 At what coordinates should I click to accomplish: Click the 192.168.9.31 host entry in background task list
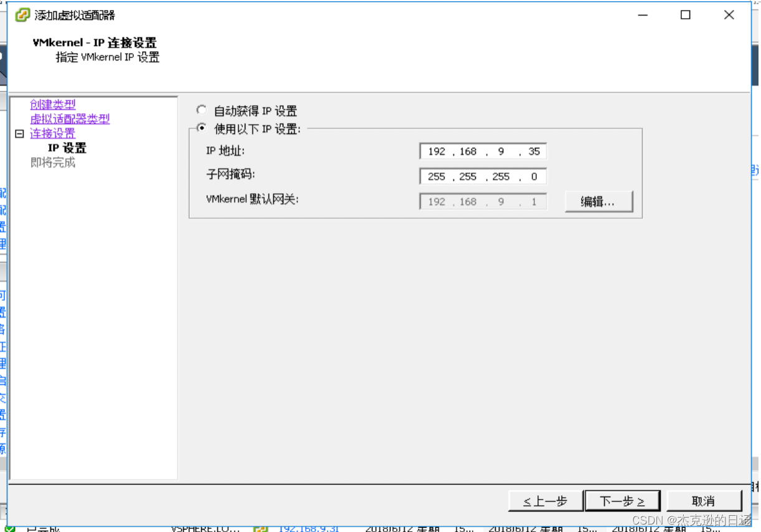(309, 528)
